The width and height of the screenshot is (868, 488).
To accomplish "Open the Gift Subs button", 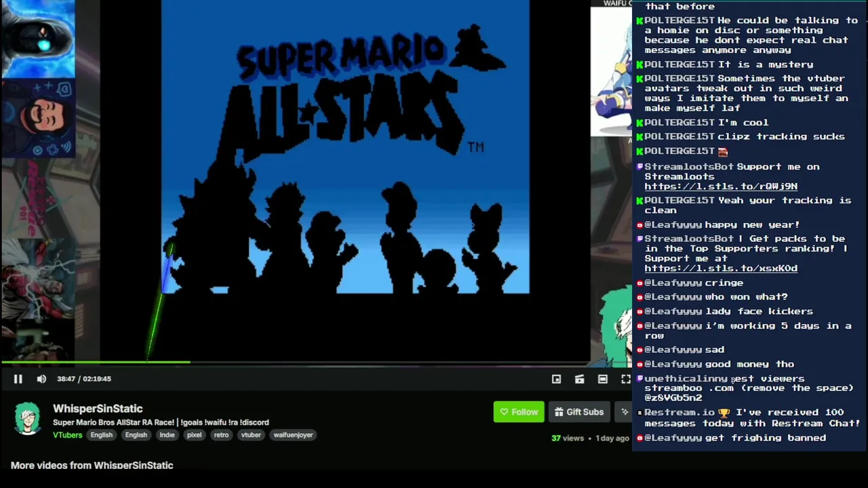I will tap(578, 411).
